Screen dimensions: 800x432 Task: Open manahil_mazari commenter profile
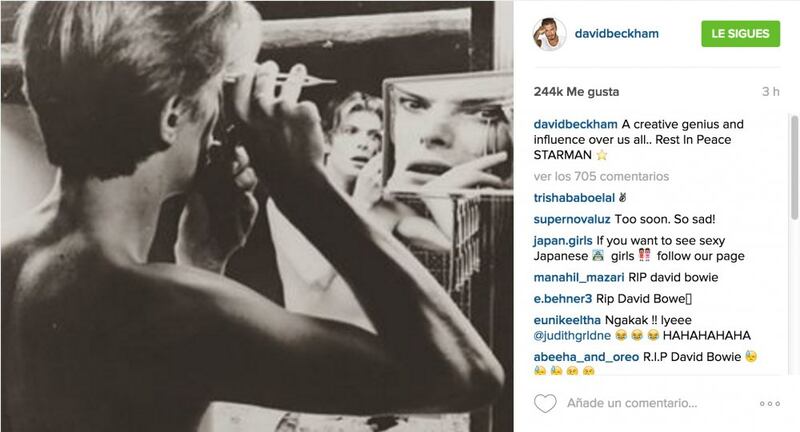click(579, 277)
